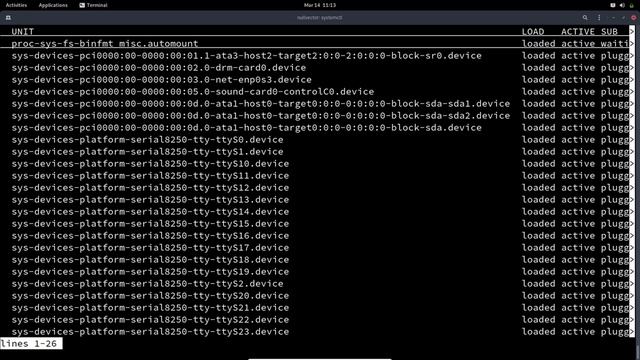The image size is (640, 360).
Task: Click the tty-ttyS10.device unit
Action: click(150, 164)
